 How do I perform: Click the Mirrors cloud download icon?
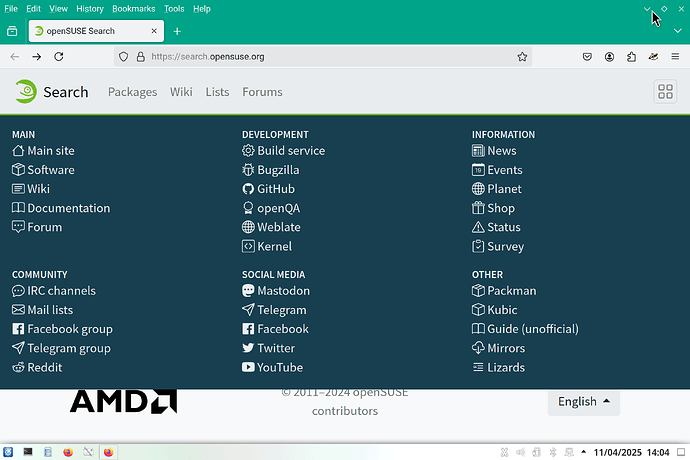coord(478,348)
